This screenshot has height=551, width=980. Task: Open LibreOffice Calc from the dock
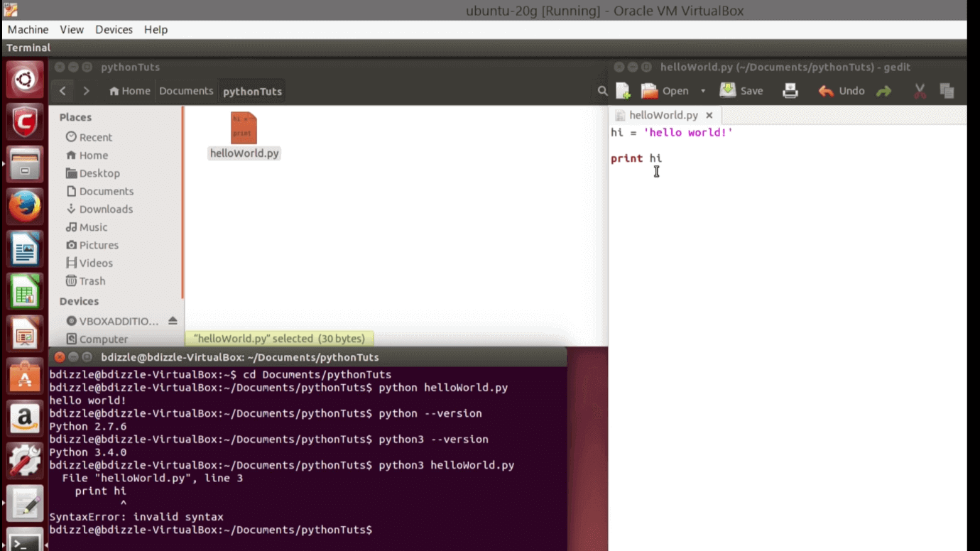click(x=24, y=291)
